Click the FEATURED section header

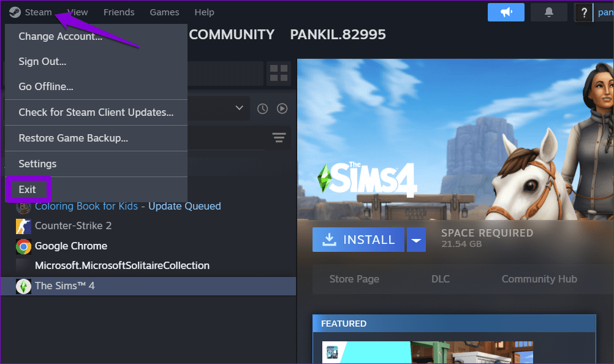[454, 324]
